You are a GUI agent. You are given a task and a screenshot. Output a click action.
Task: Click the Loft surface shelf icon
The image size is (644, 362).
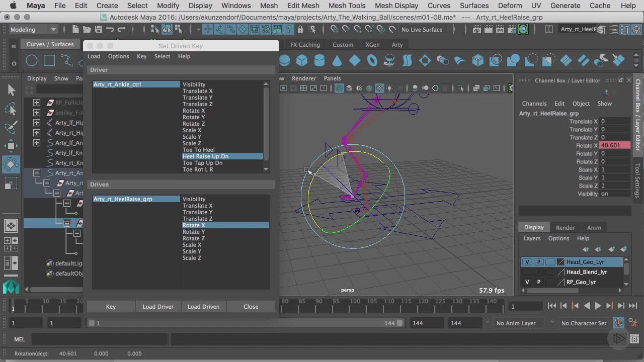coord(408,61)
